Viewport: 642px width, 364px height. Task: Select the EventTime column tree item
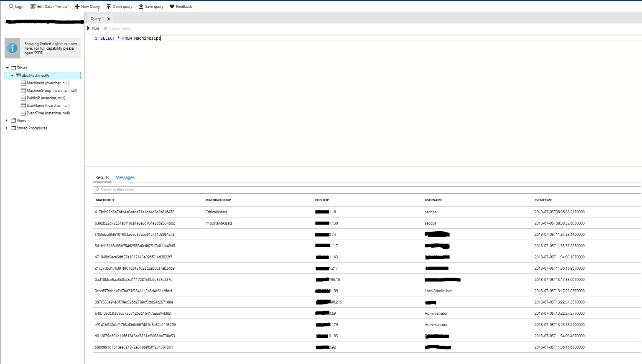pos(48,113)
